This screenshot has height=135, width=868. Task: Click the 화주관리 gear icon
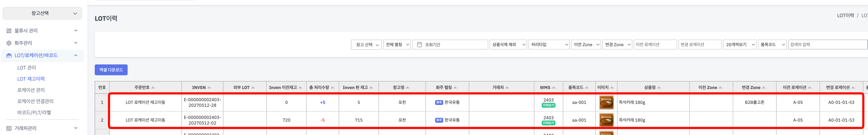9,43
